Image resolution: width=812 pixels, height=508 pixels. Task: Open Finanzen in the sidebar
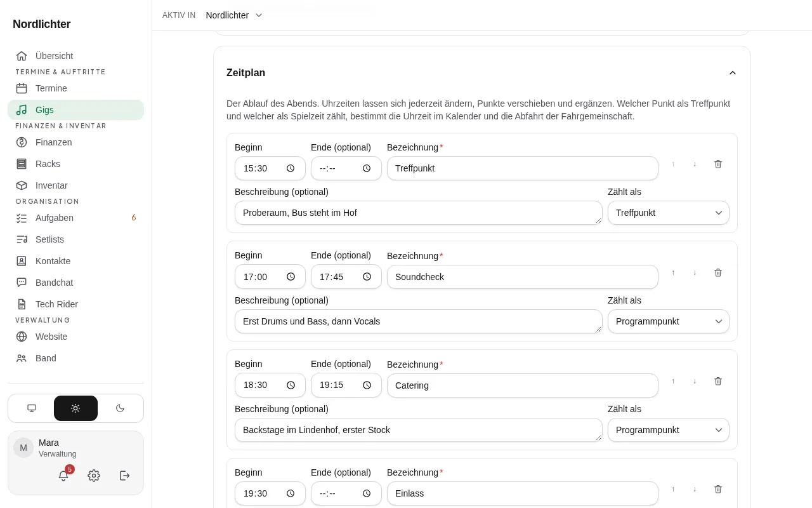[76, 142]
